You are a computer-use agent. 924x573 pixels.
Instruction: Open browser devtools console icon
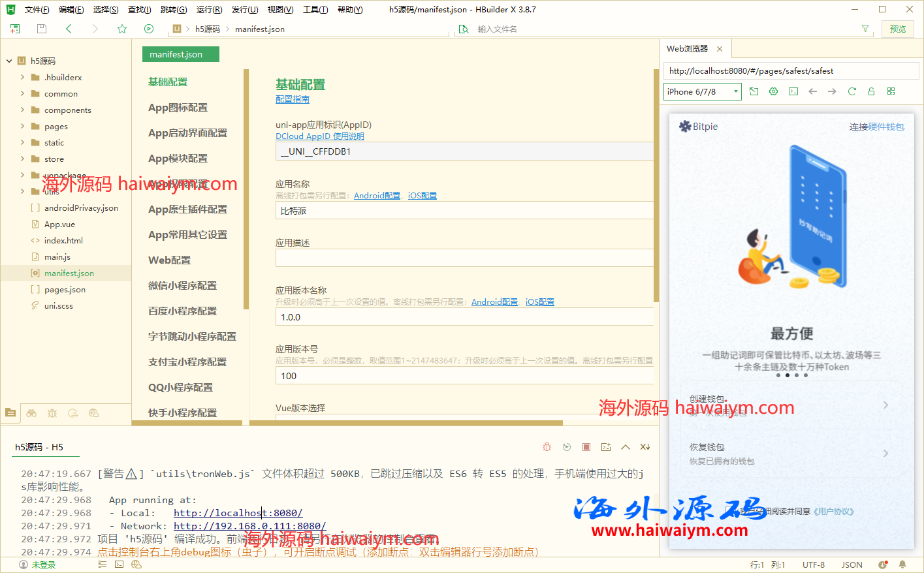click(x=793, y=91)
